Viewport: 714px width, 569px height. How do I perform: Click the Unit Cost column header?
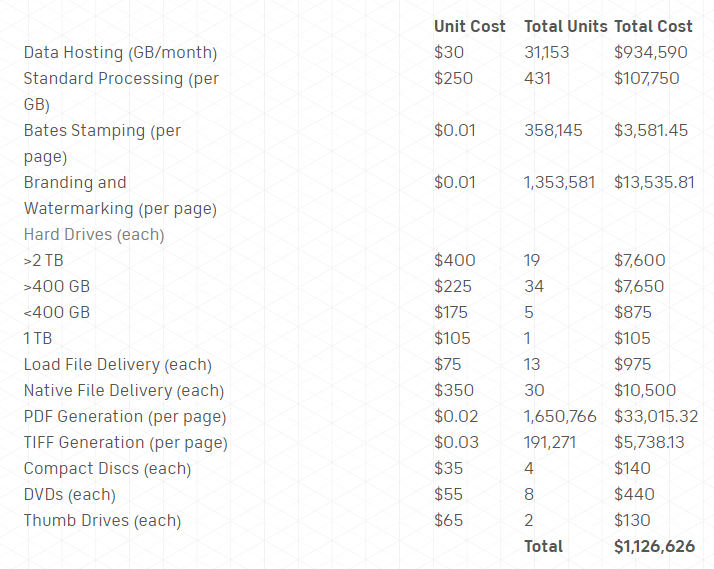pyautogui.click(x=469, y=26)
